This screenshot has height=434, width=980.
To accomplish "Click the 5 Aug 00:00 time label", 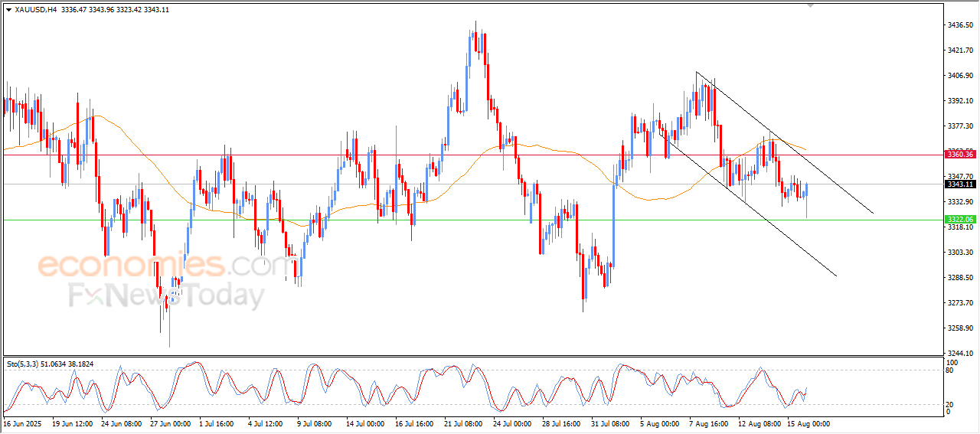I will pyautogui.click(x=661, y=423).
